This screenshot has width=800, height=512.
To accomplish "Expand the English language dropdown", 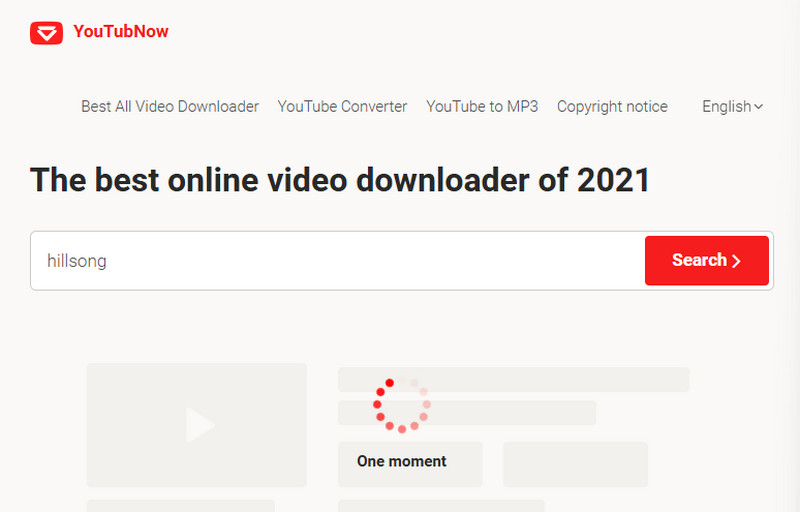I will point(733,106).
